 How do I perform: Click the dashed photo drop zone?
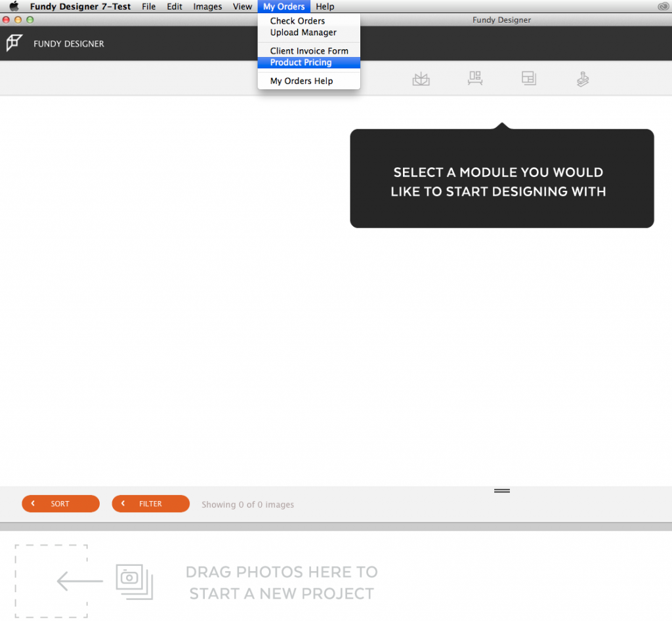tap(51, 581)
